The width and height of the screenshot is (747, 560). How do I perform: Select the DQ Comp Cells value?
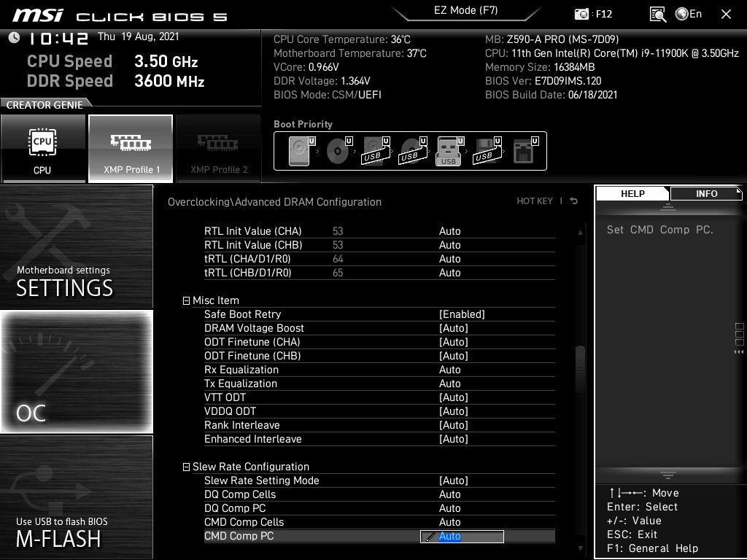tap(449, 494)
